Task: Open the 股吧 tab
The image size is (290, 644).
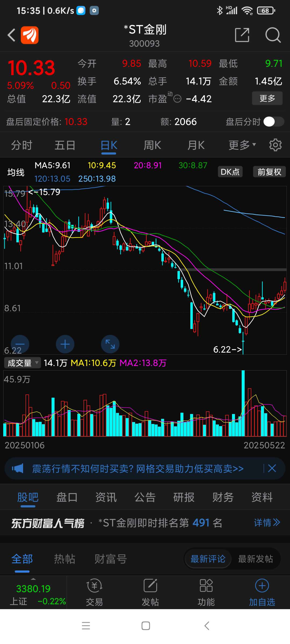Action: pyautogui.click(x=28, y=497)
